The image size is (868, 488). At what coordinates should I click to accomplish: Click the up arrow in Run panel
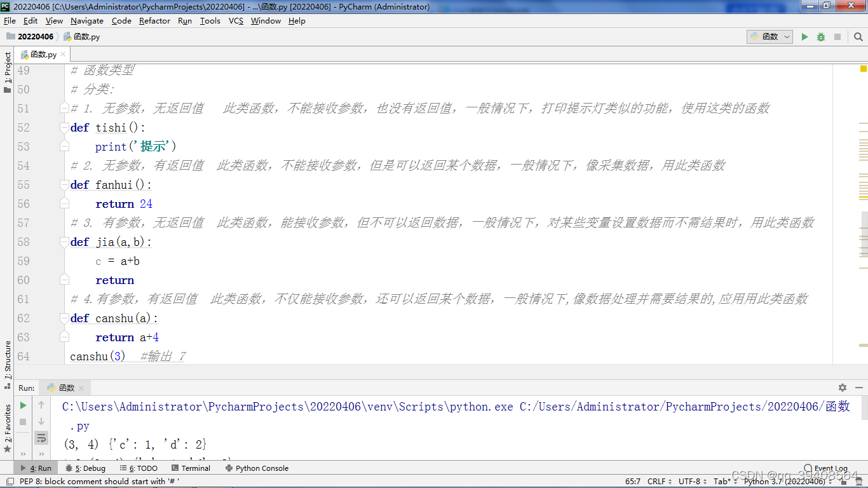41,405
